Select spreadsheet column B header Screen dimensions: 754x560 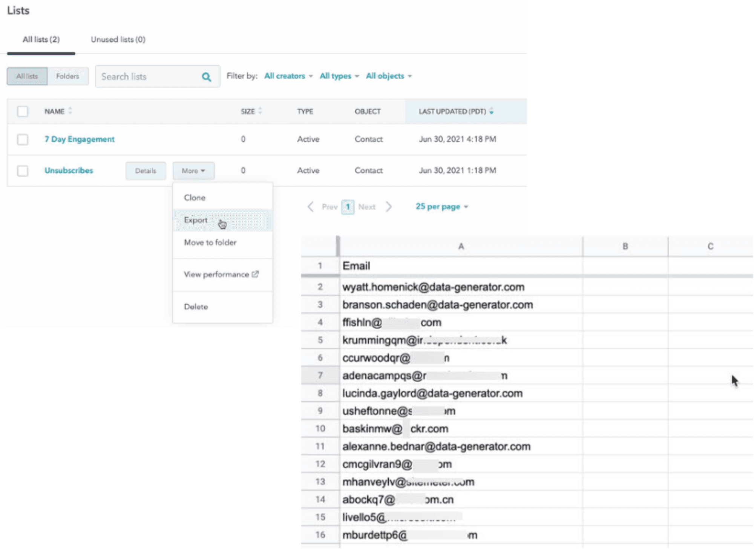(x=625, y=246)
